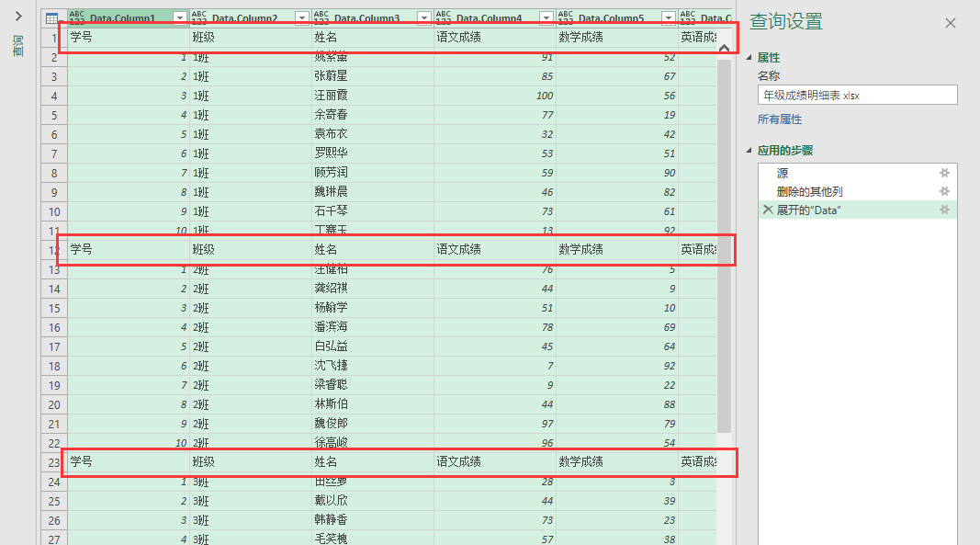Select the 源 applied step

[783, 173]
